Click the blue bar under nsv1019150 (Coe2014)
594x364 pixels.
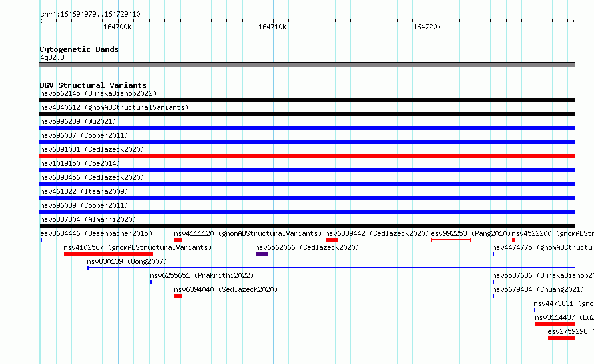coord(307,170)
